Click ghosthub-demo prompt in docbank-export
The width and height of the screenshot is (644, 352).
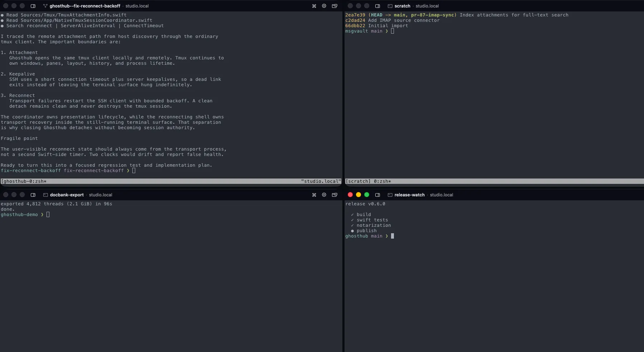pyautogui.click(x=22, y=215)
